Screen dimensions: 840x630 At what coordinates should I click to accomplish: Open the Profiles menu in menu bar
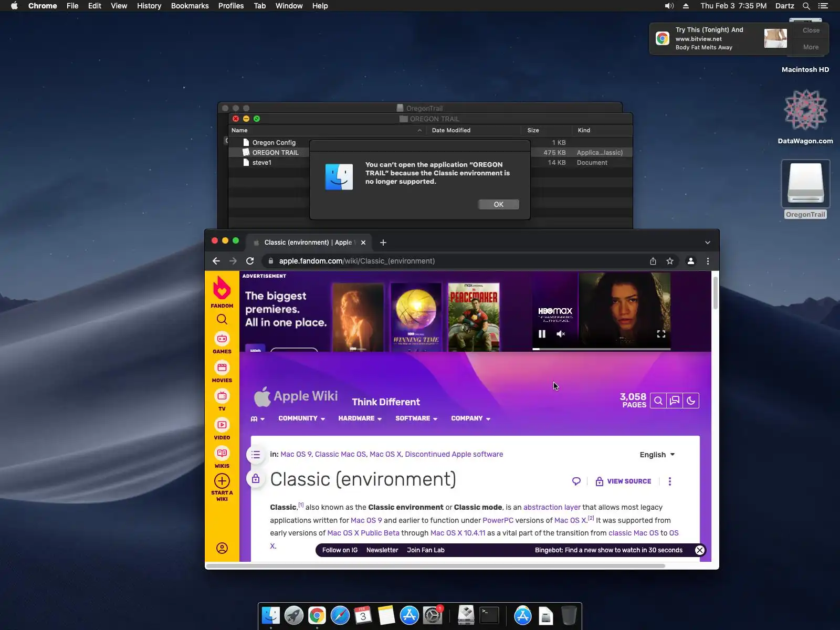[x=231, y=6]
